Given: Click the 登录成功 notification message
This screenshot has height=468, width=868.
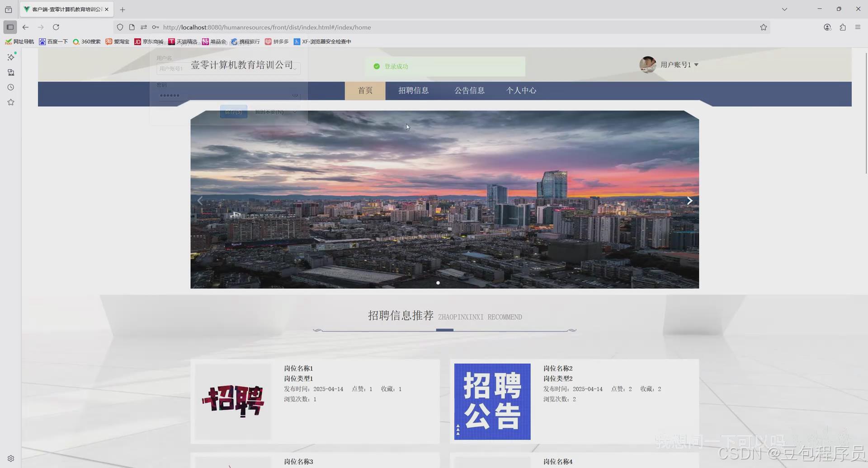Looking at the screenshot, I should point(445,66).
